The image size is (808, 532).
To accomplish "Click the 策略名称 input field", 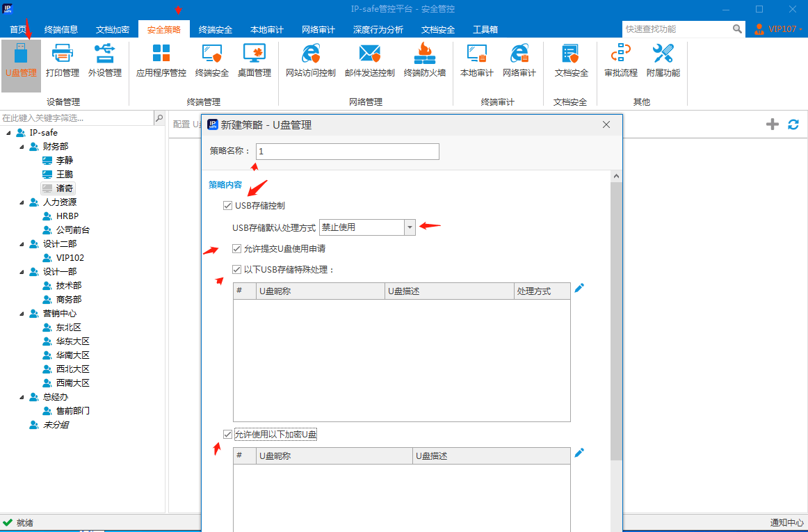I will click(x=348, y=152).
